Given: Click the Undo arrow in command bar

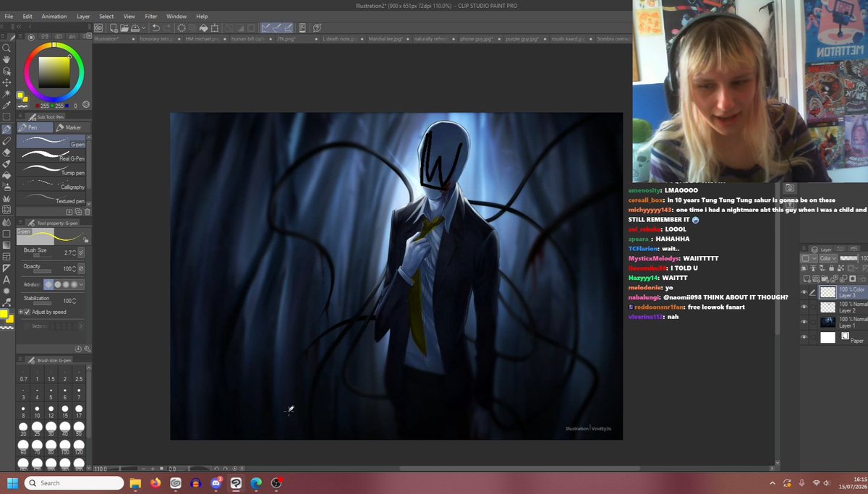Looking at the screenshot, I should point(156,27).
